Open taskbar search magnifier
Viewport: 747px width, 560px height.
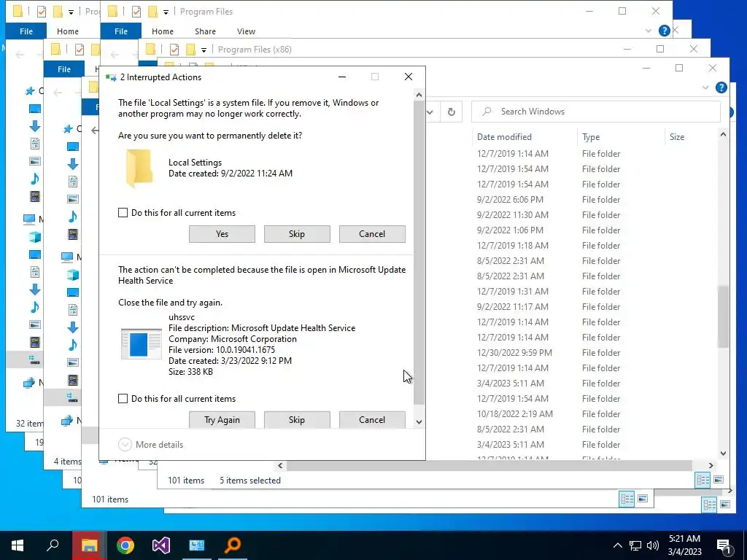[53, 545]
